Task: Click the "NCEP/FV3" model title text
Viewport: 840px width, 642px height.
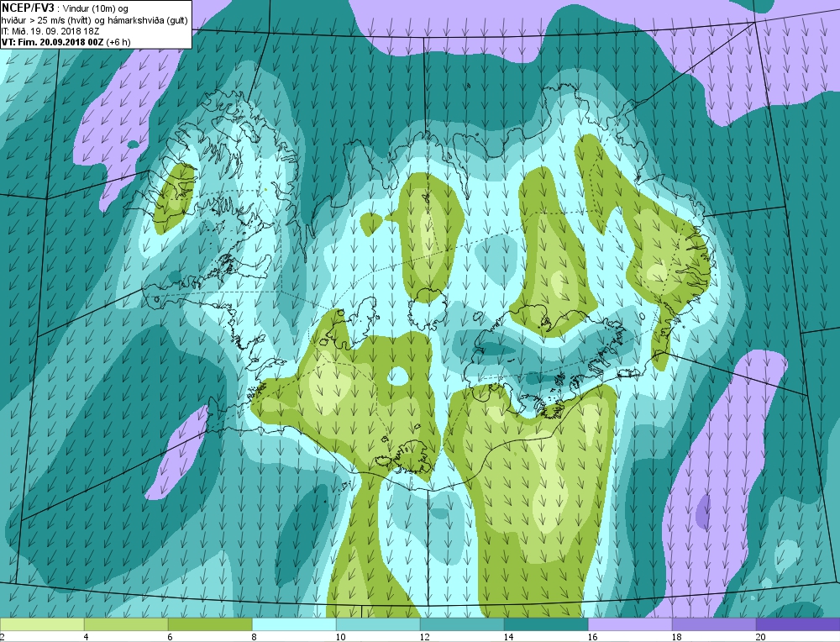Action: point(28,8)
